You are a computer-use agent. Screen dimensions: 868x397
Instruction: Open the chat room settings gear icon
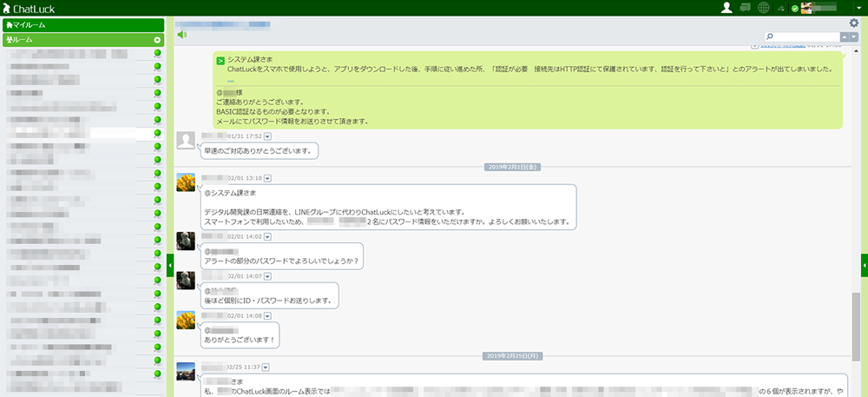pyautogui.click(x=854, y=23)
